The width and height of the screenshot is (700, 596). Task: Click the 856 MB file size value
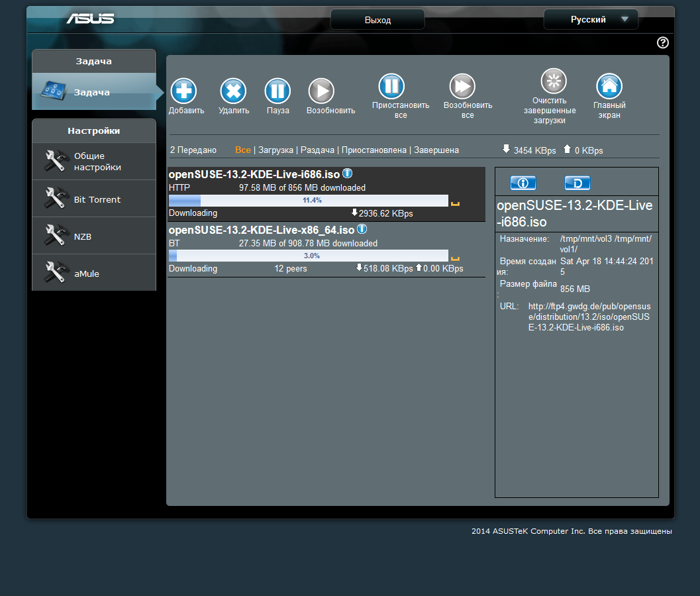pos(575,289)
